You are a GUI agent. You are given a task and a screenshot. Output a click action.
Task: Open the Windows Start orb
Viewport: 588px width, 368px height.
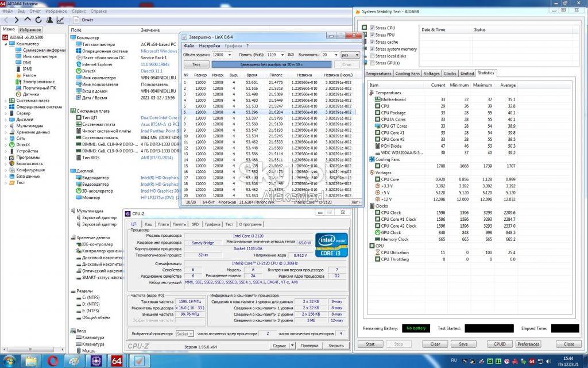pos(10,361)
